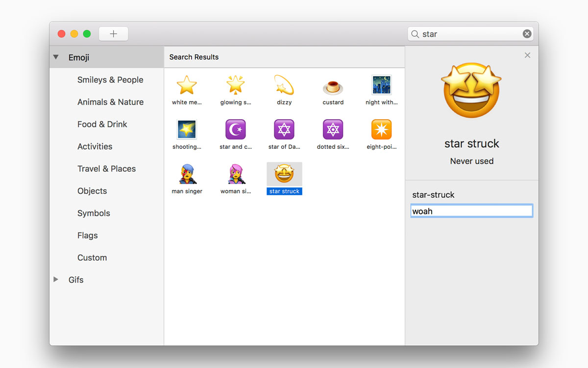Open Animals & Nature category
588x368 pixels.
110,102
